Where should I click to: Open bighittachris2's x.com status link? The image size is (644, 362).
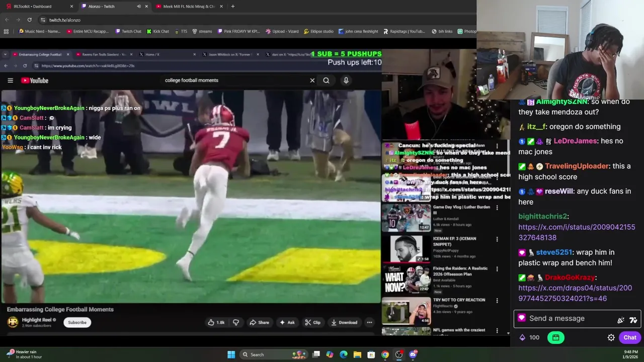[577, 232]
